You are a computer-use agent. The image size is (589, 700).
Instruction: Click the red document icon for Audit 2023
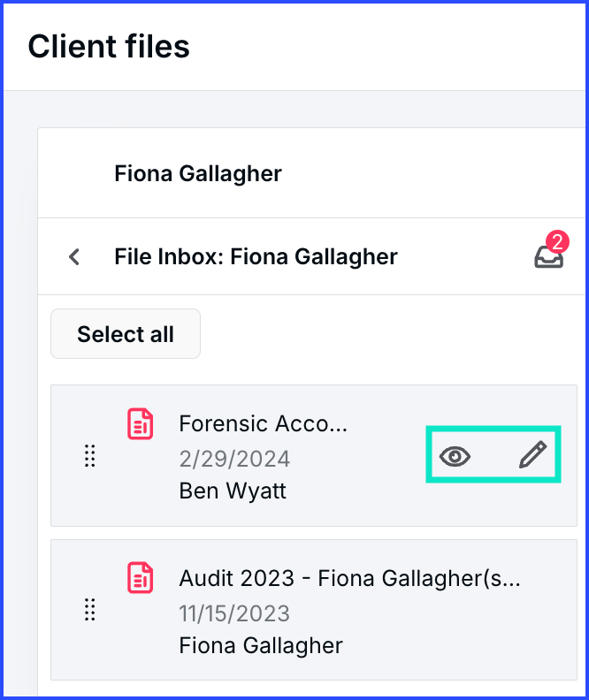coord(141,577)
